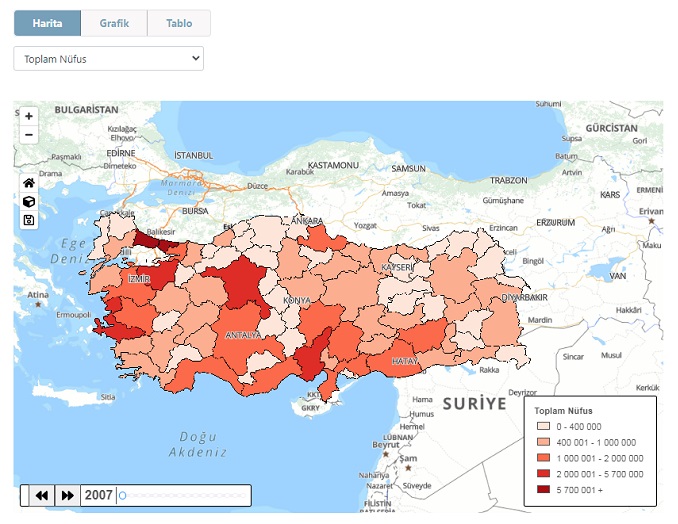Zoom in on the map
This screenshot has height=524, width=678.
click(x=29, y=116)
